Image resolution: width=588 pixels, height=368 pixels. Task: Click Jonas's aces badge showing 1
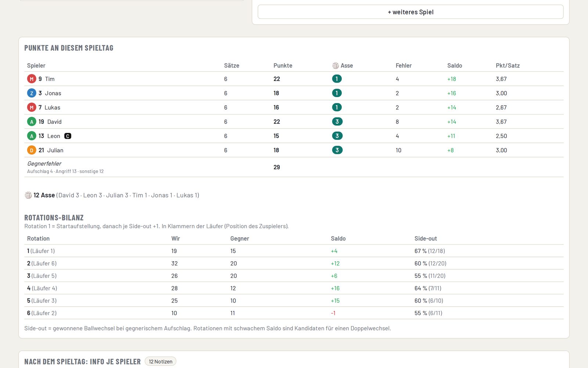point(337,93)
